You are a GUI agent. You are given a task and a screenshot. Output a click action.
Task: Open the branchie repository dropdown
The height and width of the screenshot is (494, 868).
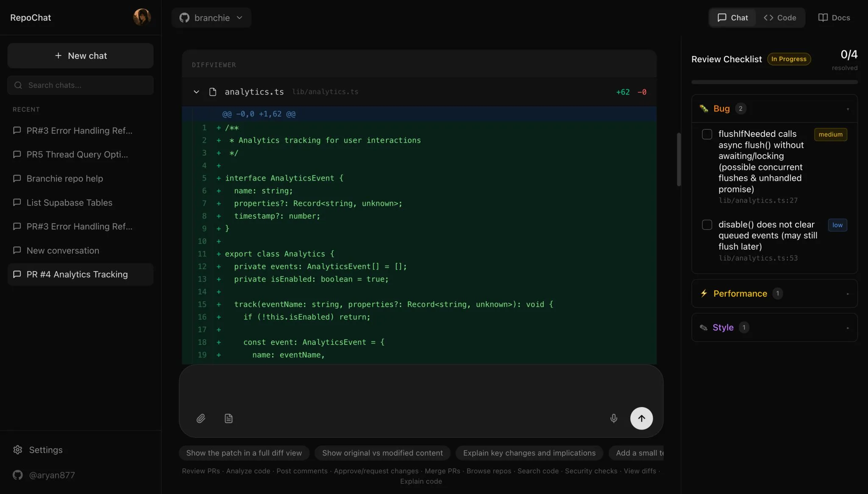tap(239, 18)
